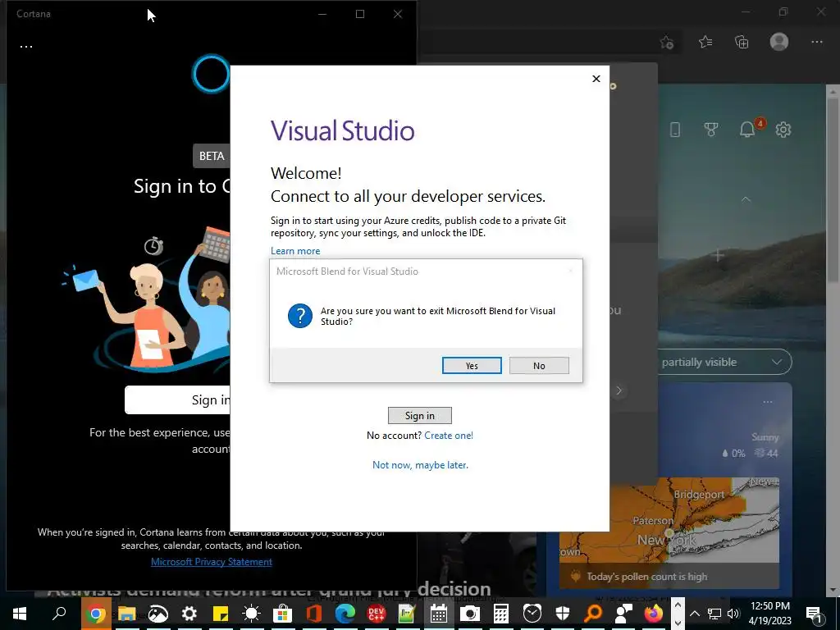
Task: Open Dev-C++ from taskbar
Action: [x=376, y=614]
